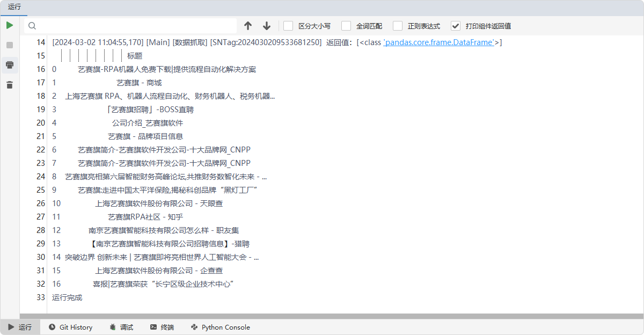This screenshot has width=644, height=335.
Task: Click row 公司介绍_艺赛旗软件
Action: click(148, 123)
